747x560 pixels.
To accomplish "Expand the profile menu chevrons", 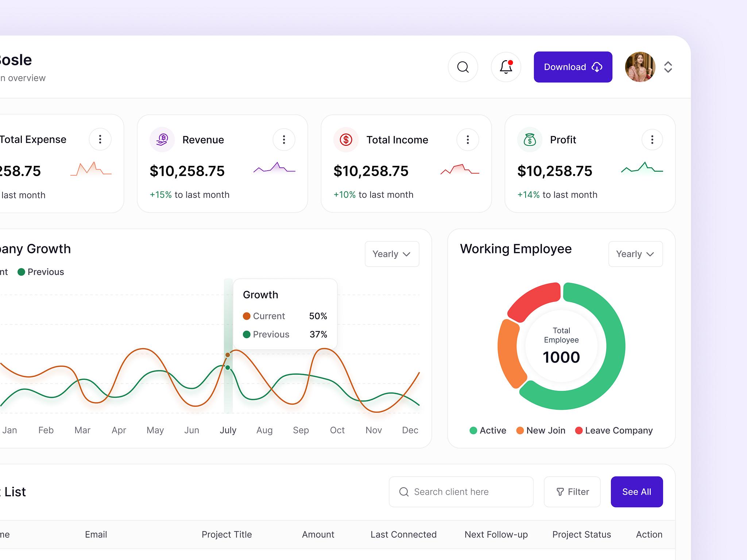I will [668, 67].
